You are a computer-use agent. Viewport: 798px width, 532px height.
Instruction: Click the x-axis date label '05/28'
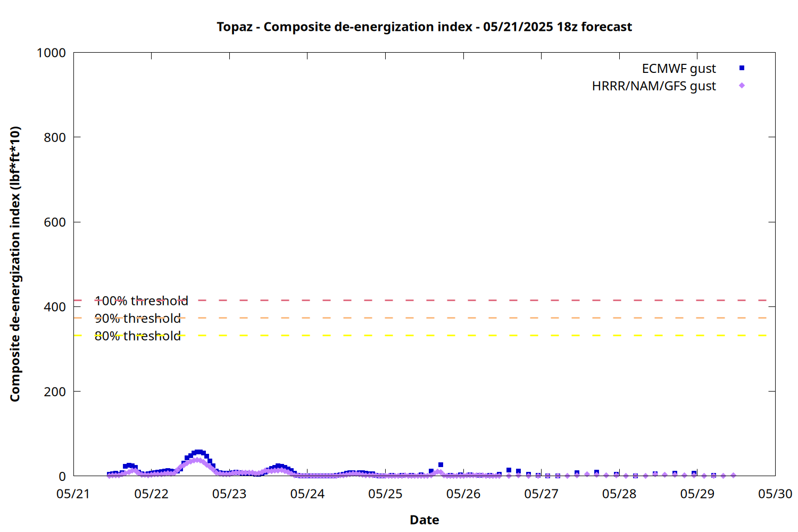tap(619, 494)
